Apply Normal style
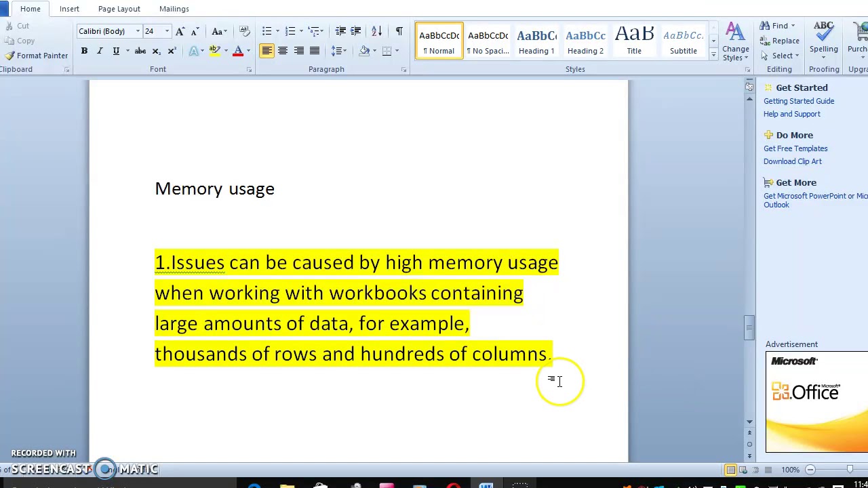 point(439,41)
